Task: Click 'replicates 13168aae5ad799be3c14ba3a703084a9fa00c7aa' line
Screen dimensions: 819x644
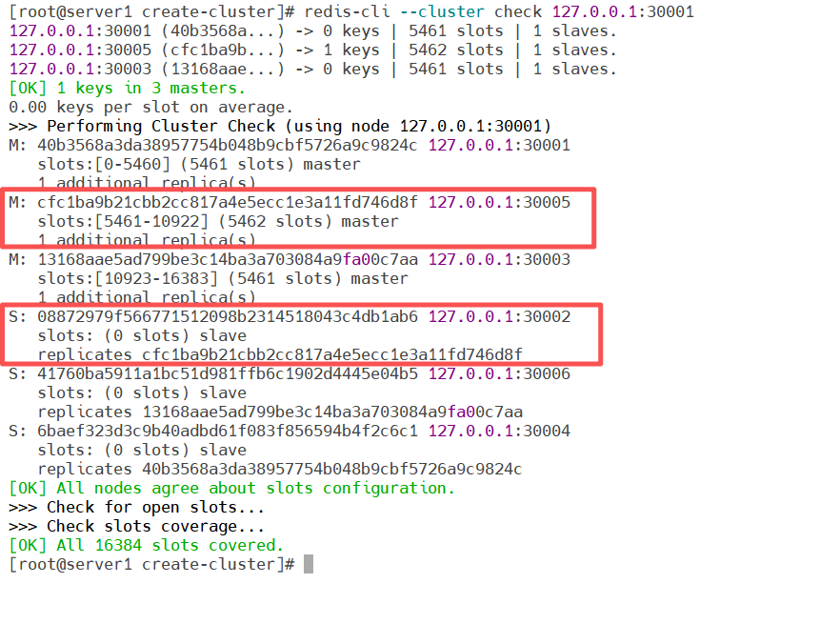Action: (x=280, y=412)
